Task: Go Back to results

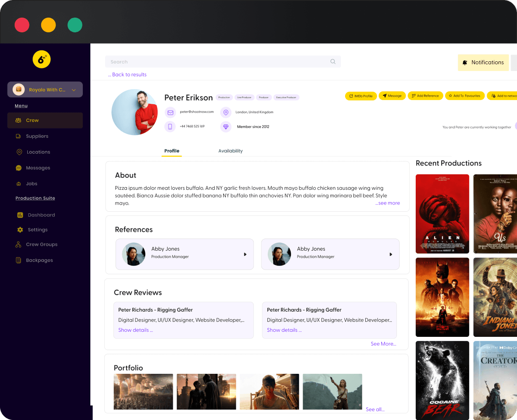Action: tap(127, 75)
